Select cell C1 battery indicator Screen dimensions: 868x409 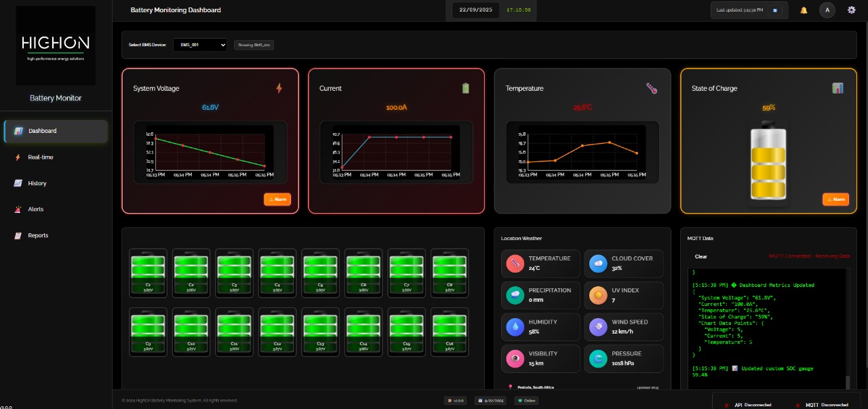coord(148,273)
